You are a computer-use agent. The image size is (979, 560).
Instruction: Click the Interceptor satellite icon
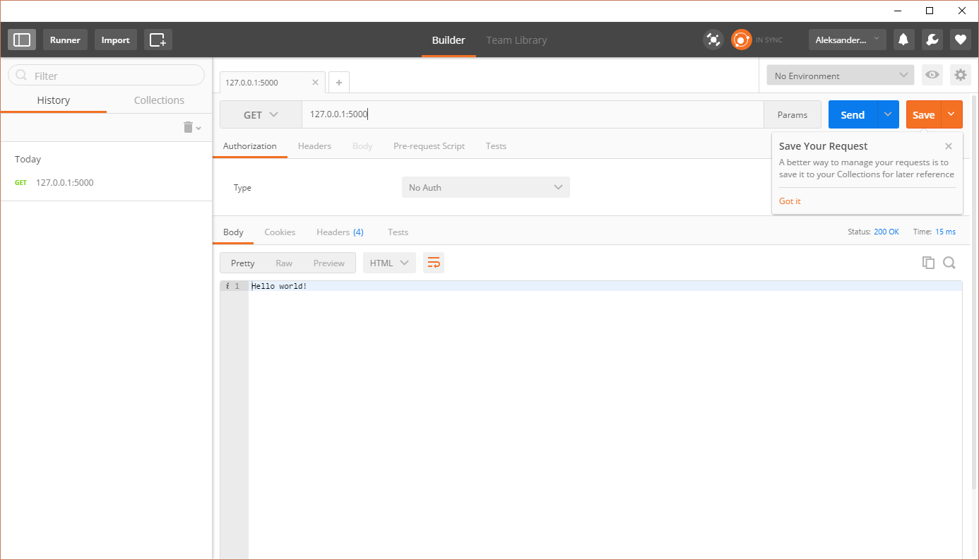[713, 40]
